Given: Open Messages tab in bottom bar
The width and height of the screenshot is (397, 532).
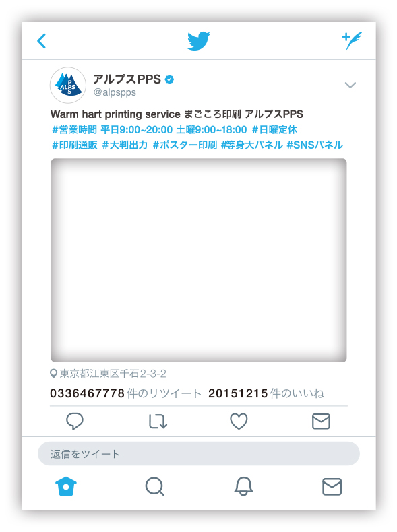Looking at the screenshot, I should coord(332,486).
